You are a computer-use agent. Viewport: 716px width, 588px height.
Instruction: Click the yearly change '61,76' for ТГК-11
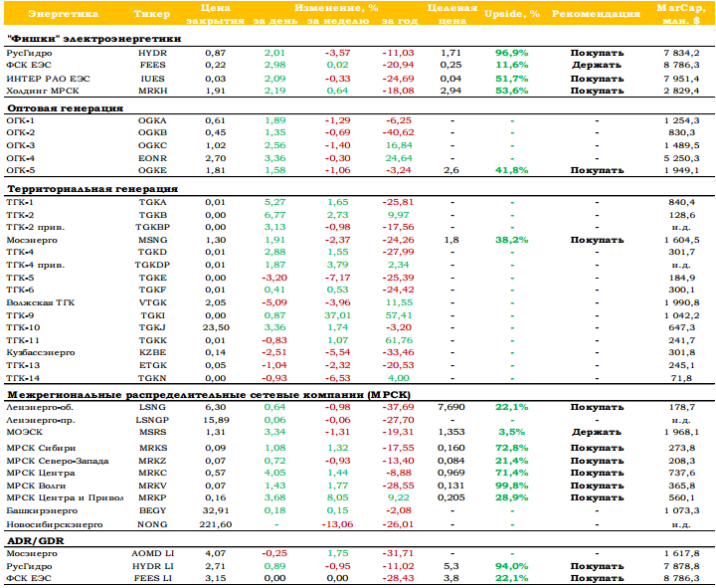pyautogui.click(x=399, y=340)
